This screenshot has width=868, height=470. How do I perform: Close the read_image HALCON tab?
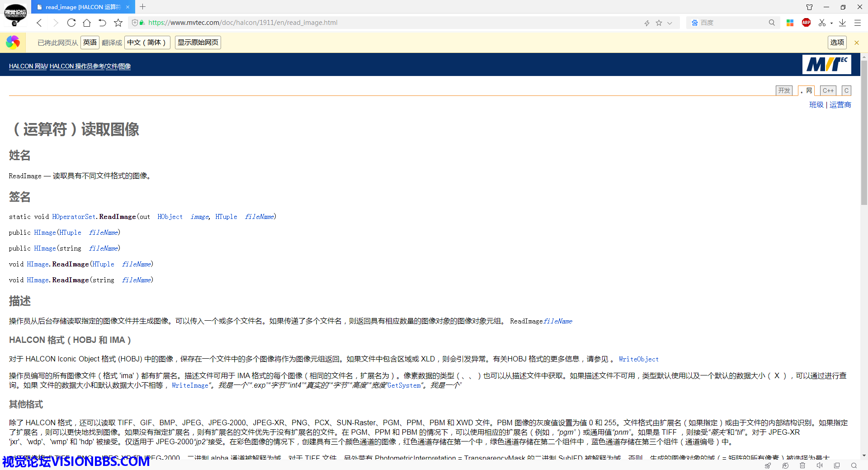click(x=128, y=7)
